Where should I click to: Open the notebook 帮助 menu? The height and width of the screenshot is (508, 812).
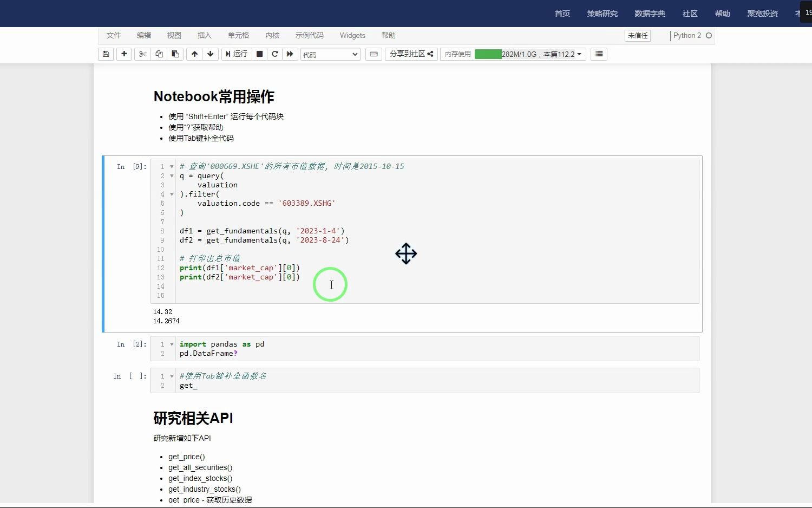point(389,35)
